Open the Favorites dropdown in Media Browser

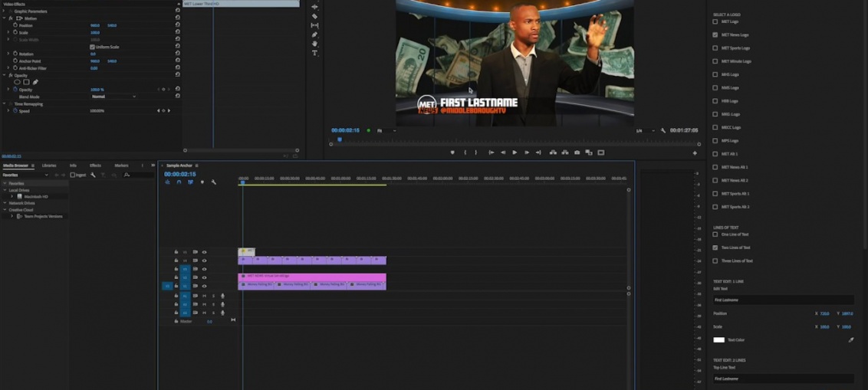tap(25, 175)
